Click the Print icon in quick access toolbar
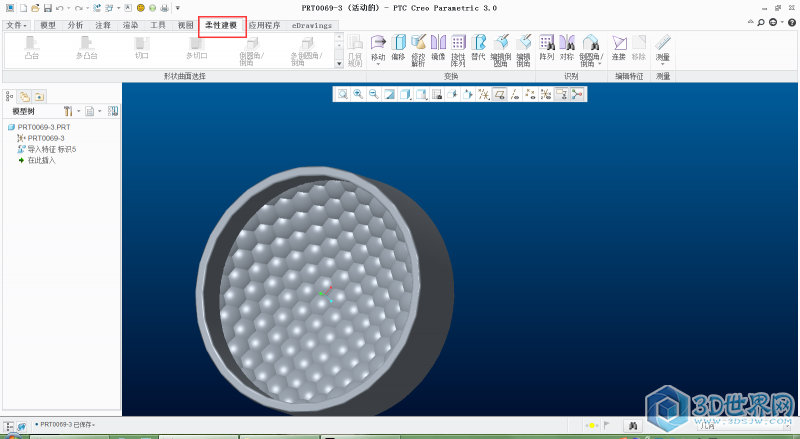 click(164, 8)
